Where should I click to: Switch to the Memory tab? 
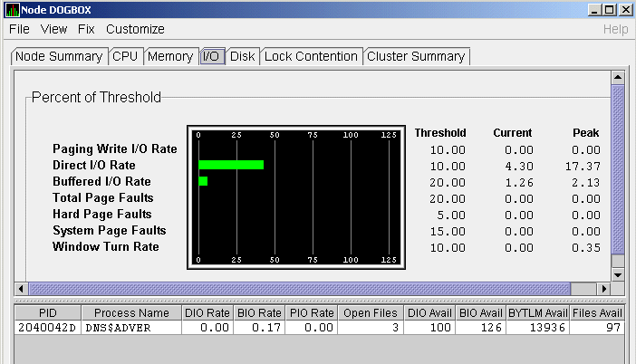point(170,56)
